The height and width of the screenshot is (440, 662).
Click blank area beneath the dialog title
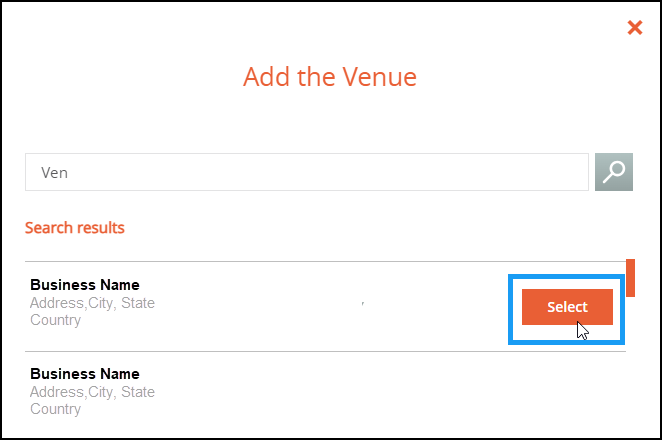pos(330,120)
